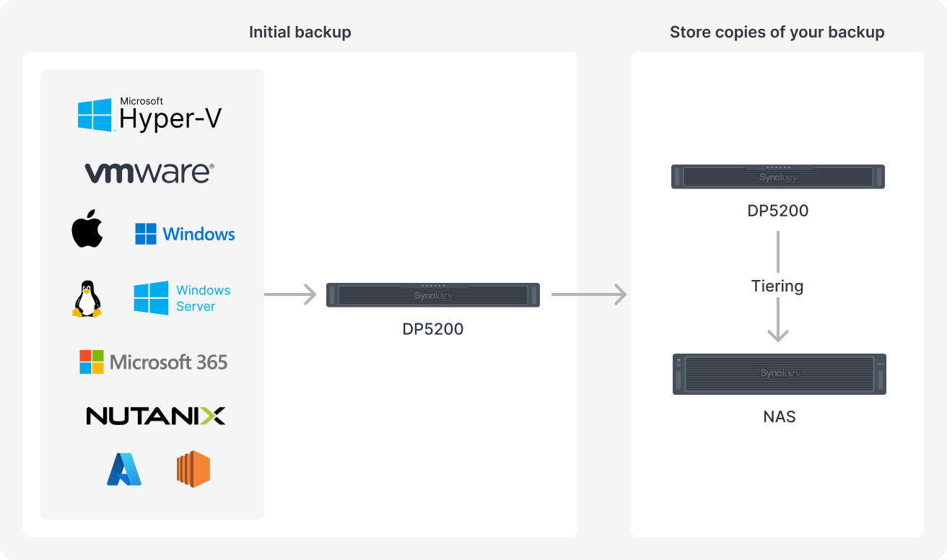Click the Linux penguin icon
Viewport: 947px width, 560px height.
pos(87,299)
